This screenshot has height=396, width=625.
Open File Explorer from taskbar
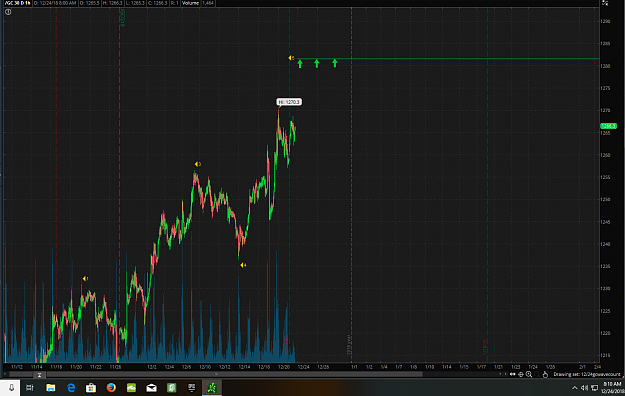pos(51,388)
